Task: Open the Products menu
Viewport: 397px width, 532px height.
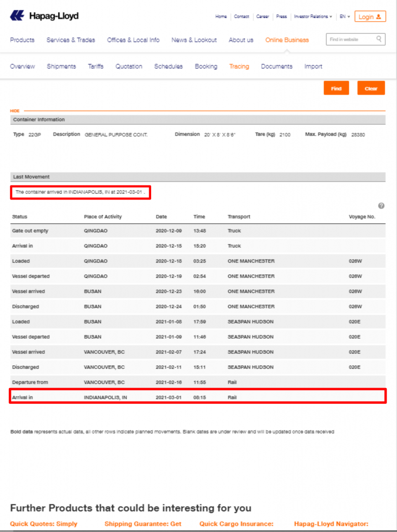Action: [x=22, y=40]
